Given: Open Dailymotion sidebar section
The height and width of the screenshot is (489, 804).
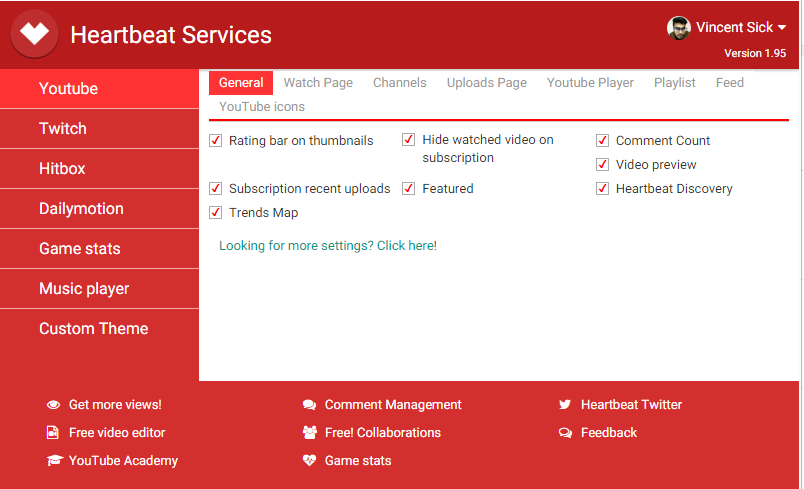Looking at the screenshot, I should coord(99,209).
